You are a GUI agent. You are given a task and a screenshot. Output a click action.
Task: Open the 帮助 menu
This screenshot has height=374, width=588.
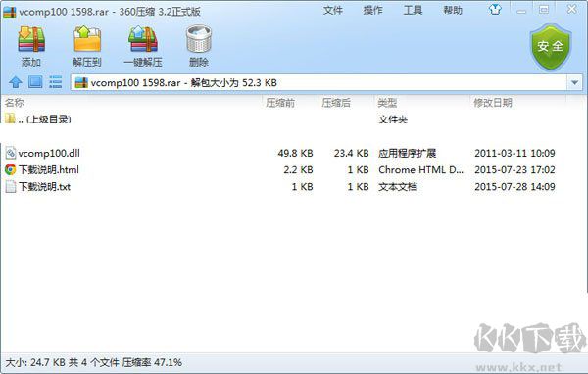(453, 10)
